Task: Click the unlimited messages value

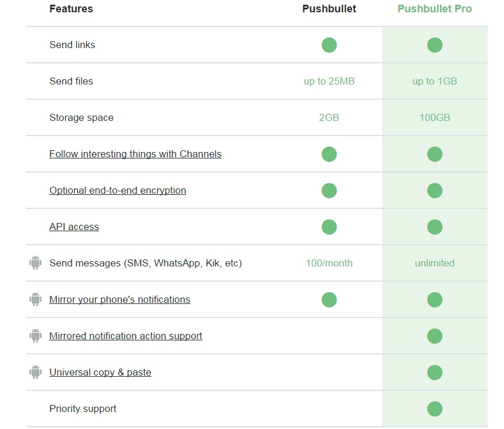Action: tap(435, 263)
